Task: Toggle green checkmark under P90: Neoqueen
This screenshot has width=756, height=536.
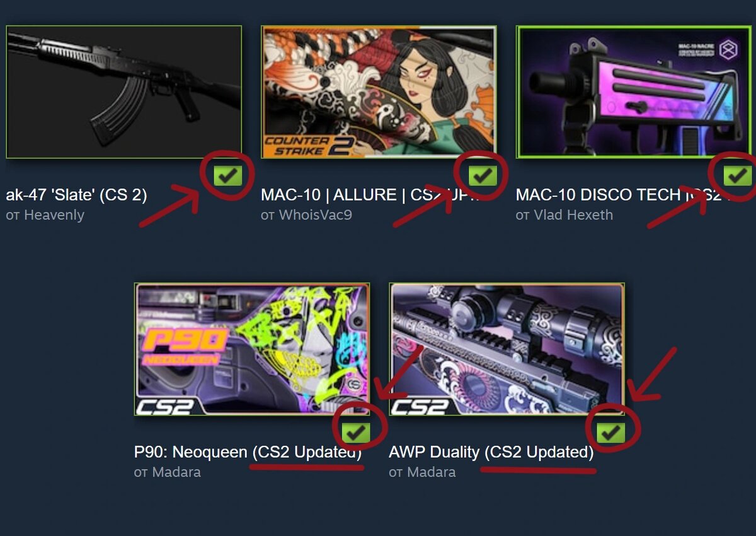Action: 355,432
